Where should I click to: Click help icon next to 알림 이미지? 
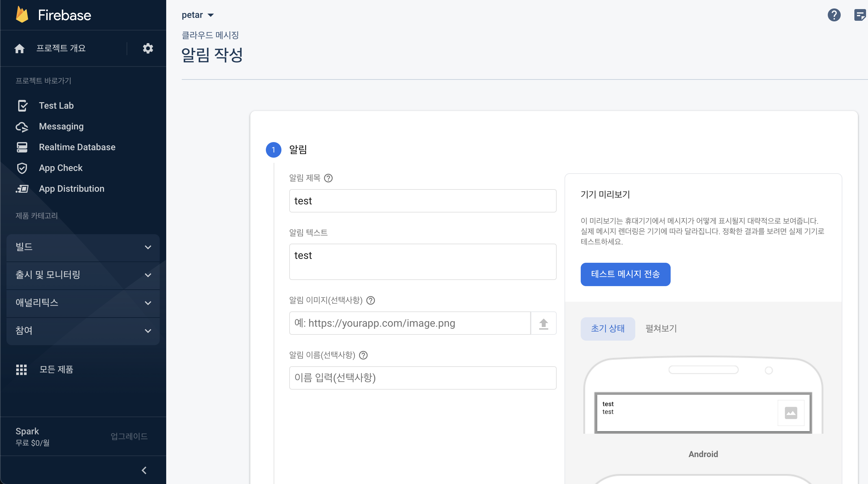pyautogui.click(x=370, y=300)
